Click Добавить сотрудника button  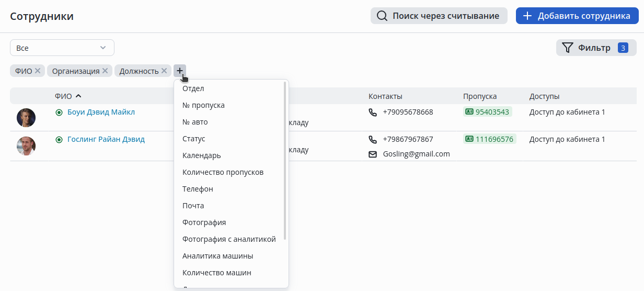577,16
